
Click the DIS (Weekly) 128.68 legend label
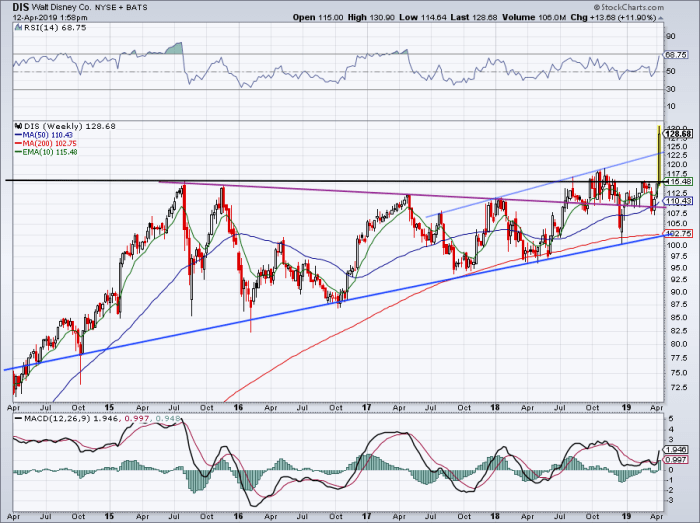(69, 126)
